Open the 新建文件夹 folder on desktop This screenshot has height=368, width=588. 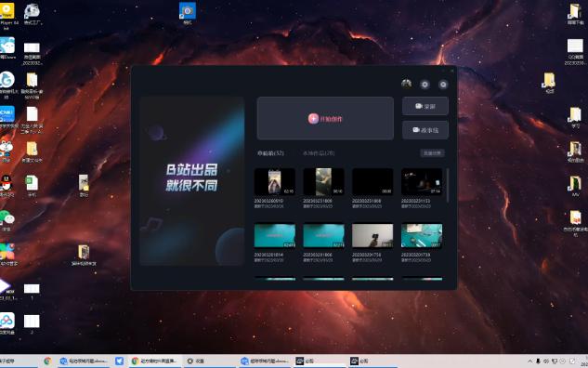(x=32, y=151)
